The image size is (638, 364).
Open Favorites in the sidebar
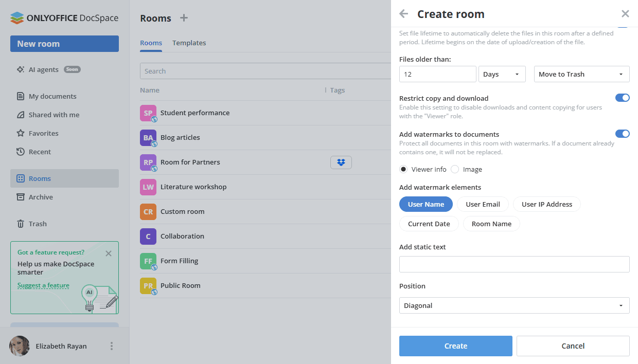(x=43, y=133)
